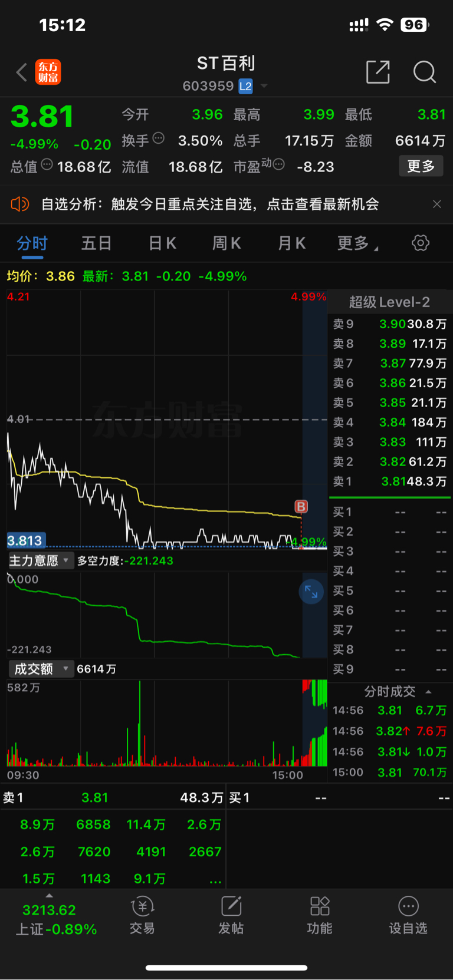Select 卖6 order row at 3.86
The image size is (453, 980).
[x=389, y=383]
